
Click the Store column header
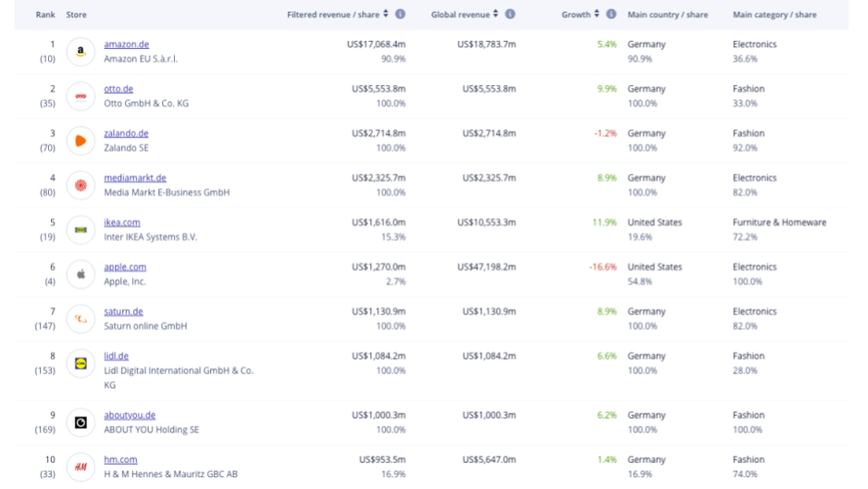(x=77, y=15)
